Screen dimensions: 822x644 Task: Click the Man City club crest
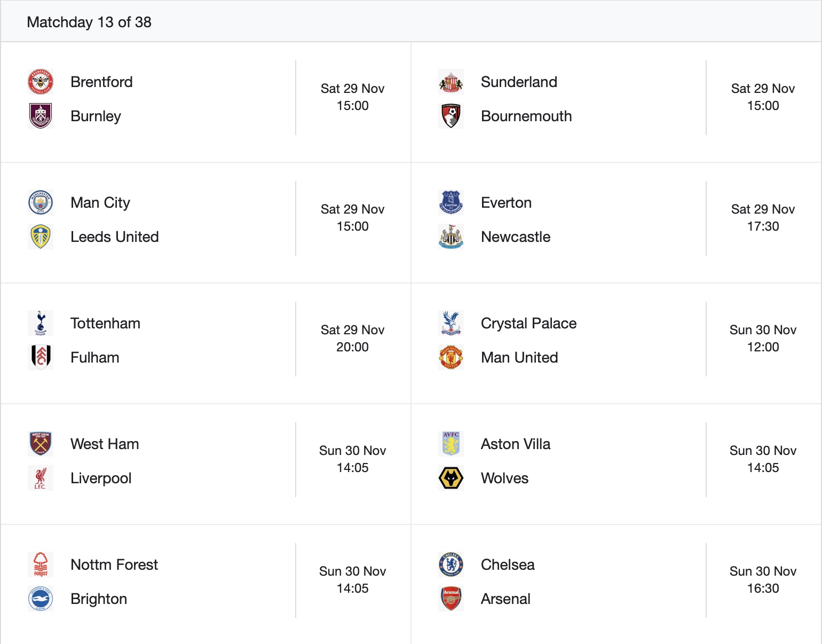(41, 203)
